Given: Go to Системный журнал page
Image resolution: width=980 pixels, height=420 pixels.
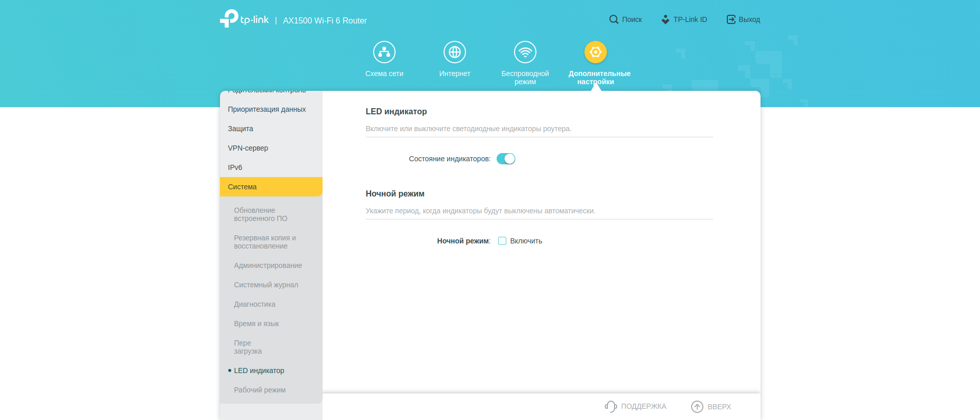Looking at the screenshot, I should (x=266, y=285).
